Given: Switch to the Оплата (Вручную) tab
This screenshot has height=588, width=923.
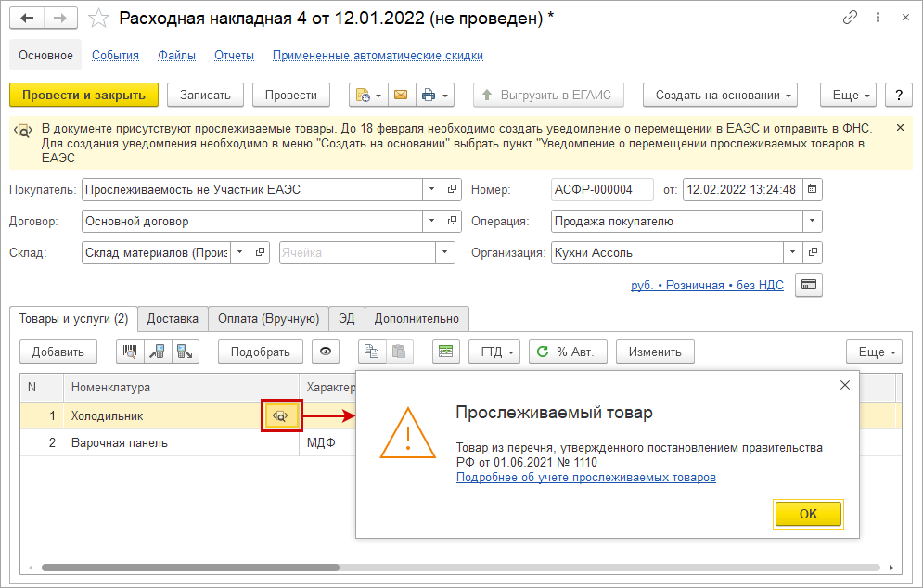Looking at the screenshot, I should 268,318.
